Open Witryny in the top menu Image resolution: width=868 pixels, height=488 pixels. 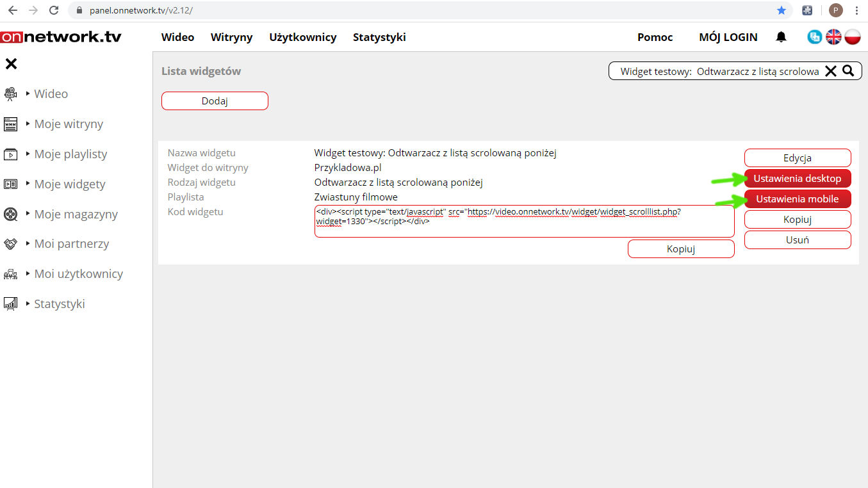(231, 37)
